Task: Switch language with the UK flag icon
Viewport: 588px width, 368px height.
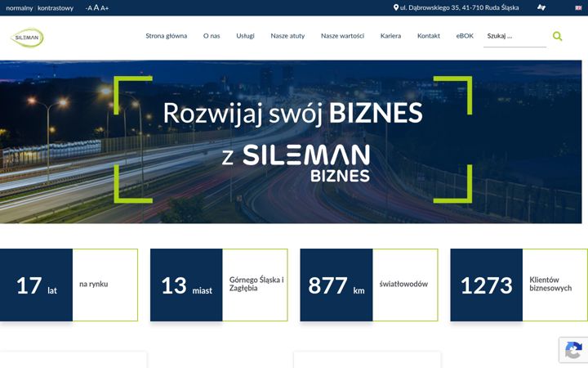Action: 578,7
